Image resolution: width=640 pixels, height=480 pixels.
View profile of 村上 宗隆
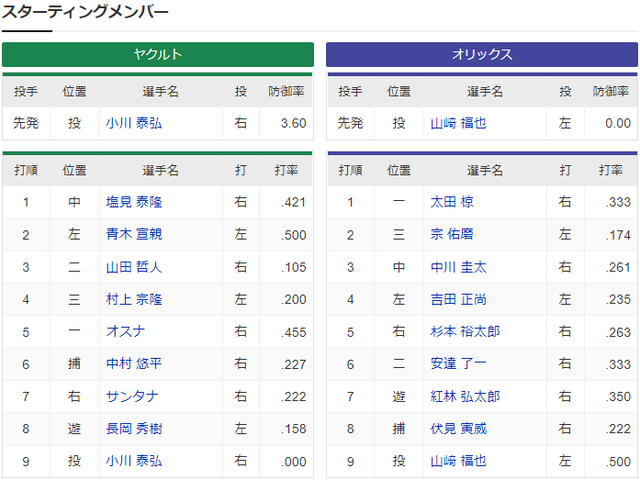(x=134, y=299)
